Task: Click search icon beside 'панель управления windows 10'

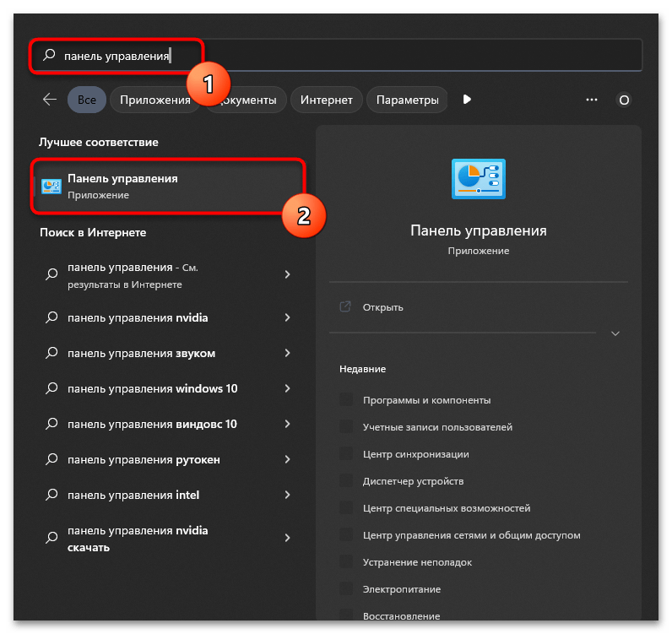Action: [51, 388]
